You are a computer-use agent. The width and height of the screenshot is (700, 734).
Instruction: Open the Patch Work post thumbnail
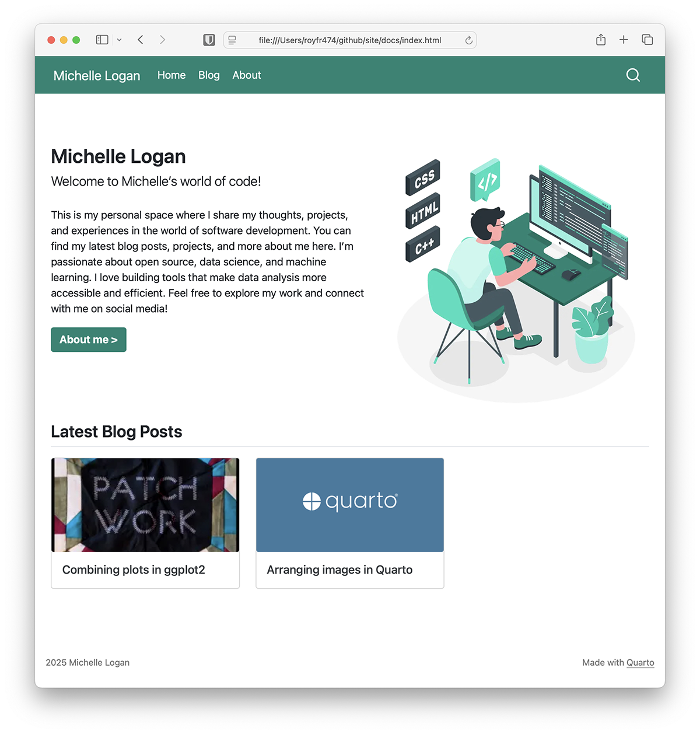tap(145, 505)
